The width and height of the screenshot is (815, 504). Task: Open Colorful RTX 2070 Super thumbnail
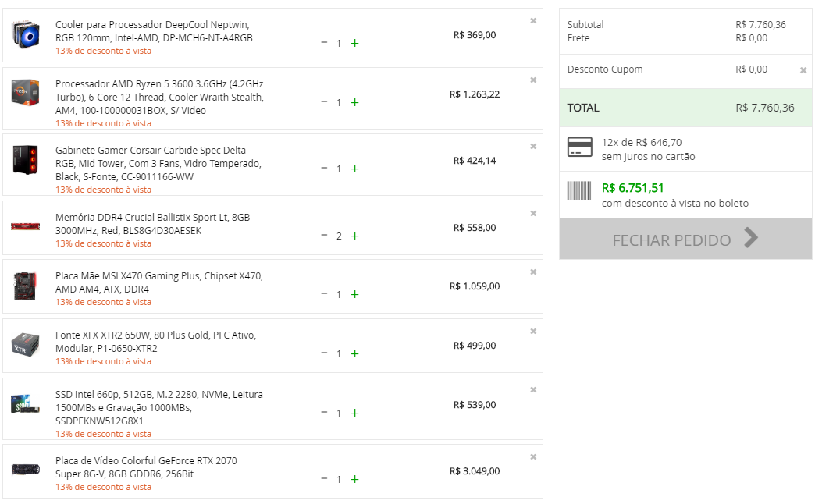point(26,470)
